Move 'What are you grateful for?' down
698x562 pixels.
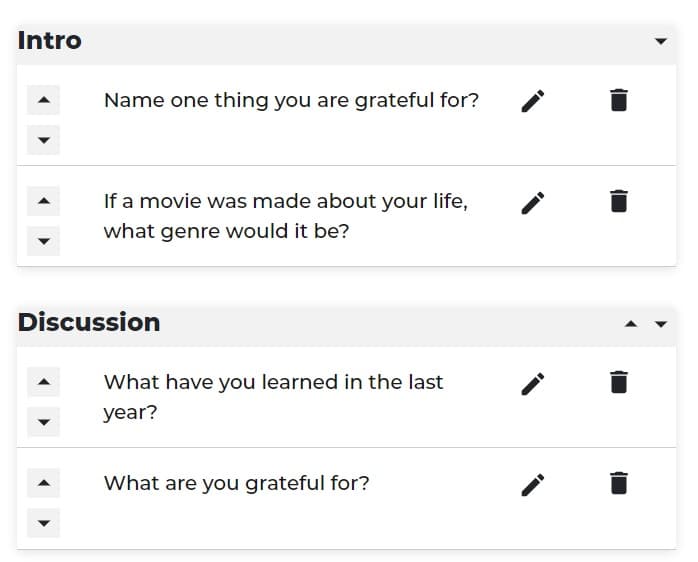(x=43, y=523)
